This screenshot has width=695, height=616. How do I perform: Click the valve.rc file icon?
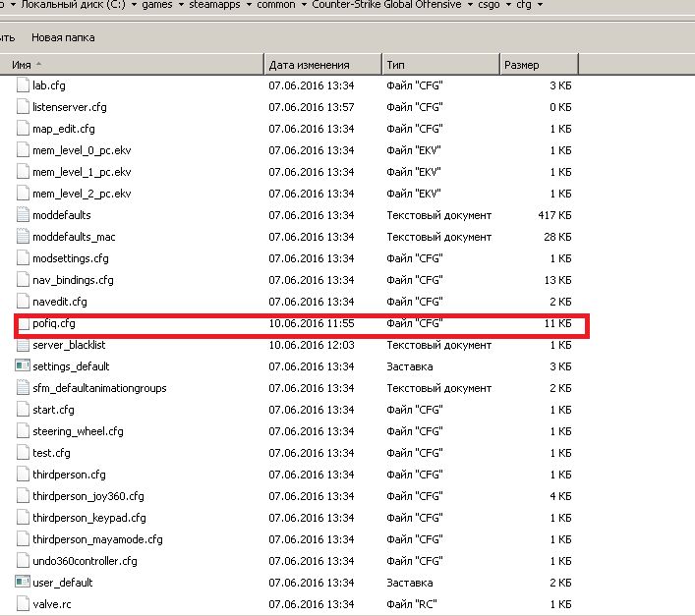pos(23,604)
